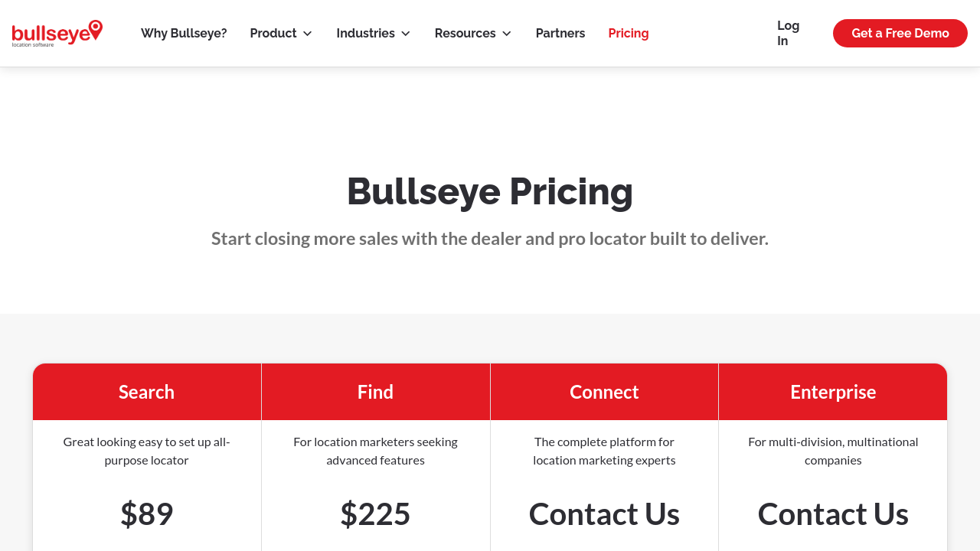Select the Search plan header
The width and height of the screenshot is (980, 551).
[146, 392]
